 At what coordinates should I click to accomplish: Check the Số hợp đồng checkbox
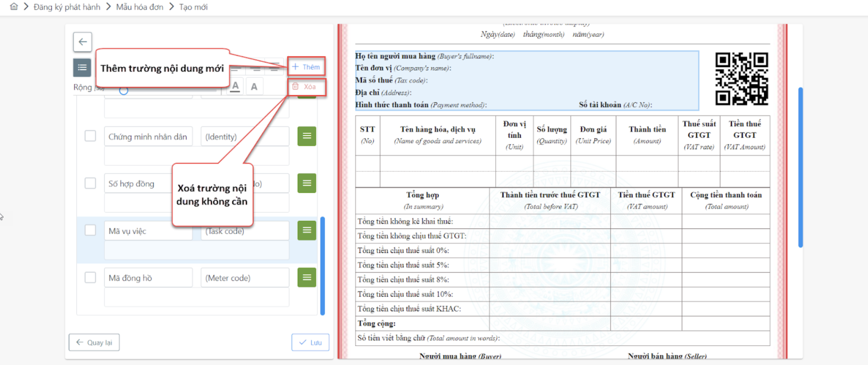coord(90,183)
